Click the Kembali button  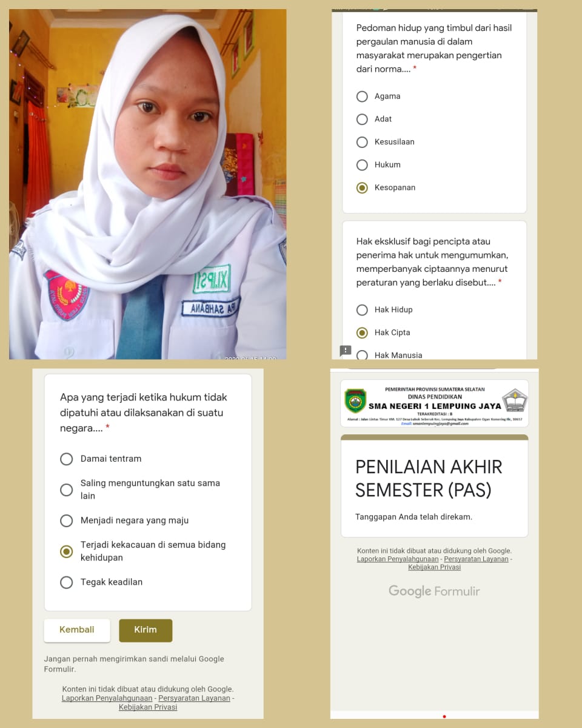(77, 630)
